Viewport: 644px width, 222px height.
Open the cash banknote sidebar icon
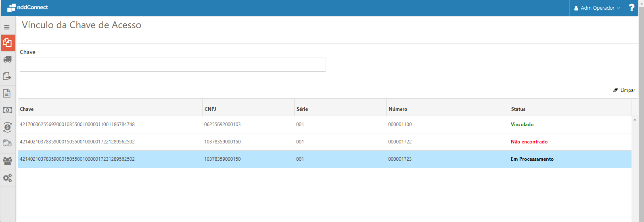pos(7,110)
